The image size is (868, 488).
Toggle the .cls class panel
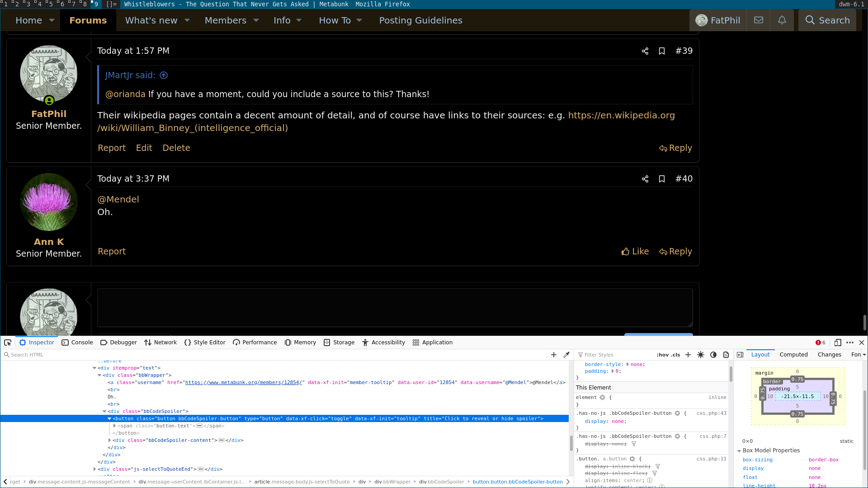point(675,355)
